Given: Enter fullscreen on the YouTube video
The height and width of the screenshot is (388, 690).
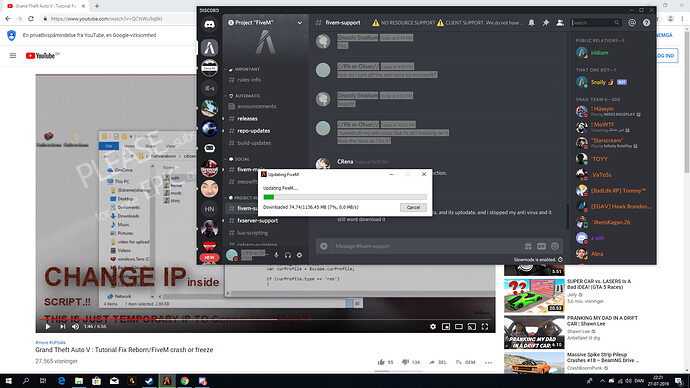Looking at the screenshot, I should (485, 326).
